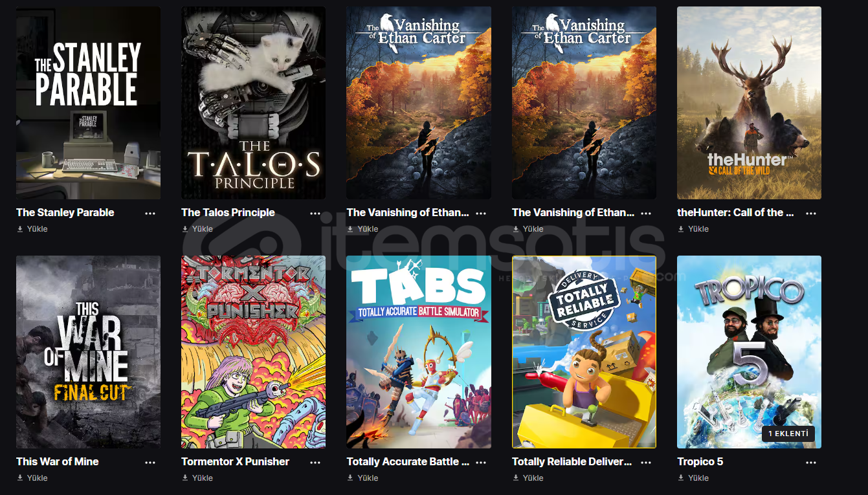The width and height of the screenshot is (868, 495).
Task: Click Yükle under The Talos Principle
Action: [197, 229]
